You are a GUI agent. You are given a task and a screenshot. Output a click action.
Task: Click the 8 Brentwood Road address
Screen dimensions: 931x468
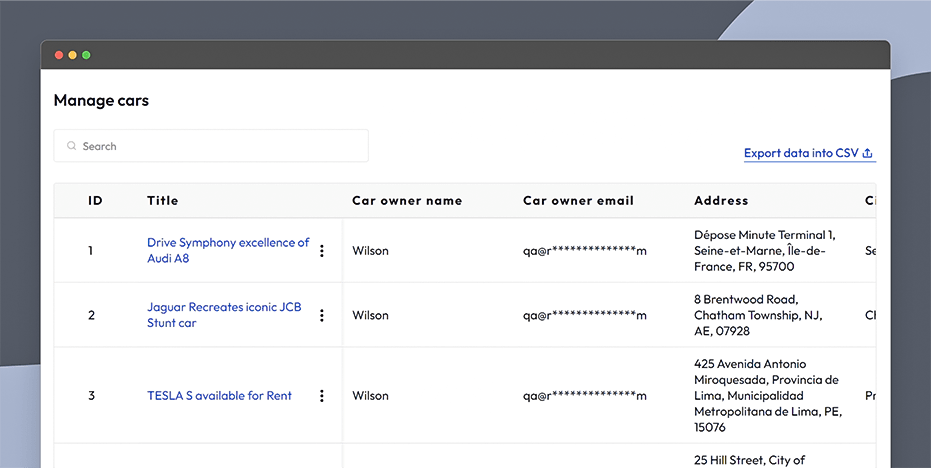point(758,315)
